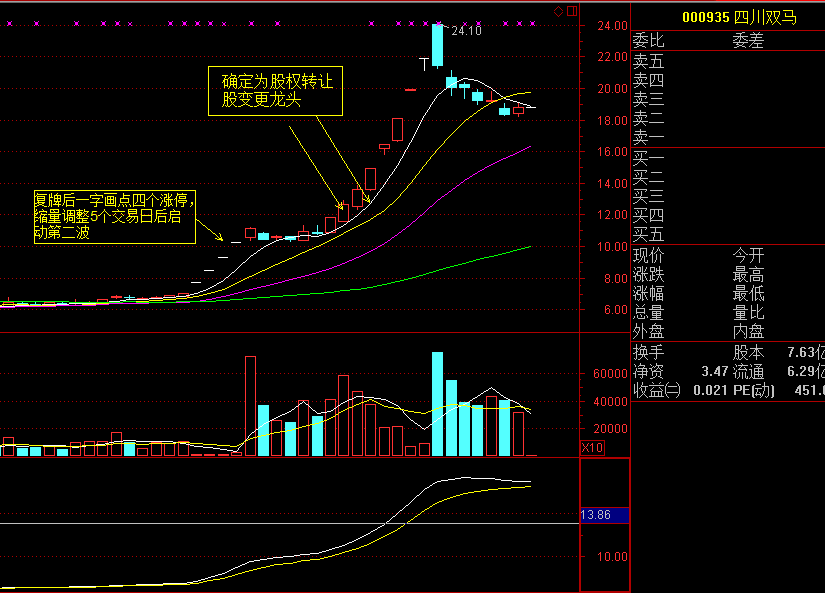
Task: Click the 最低 label
Action: pyautogui.click(x=748, y=294)
